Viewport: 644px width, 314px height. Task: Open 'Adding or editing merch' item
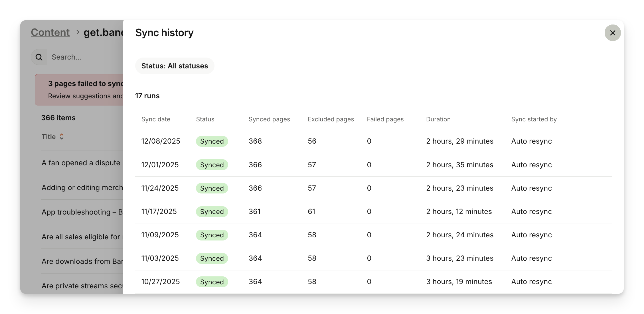coord(82,188)
